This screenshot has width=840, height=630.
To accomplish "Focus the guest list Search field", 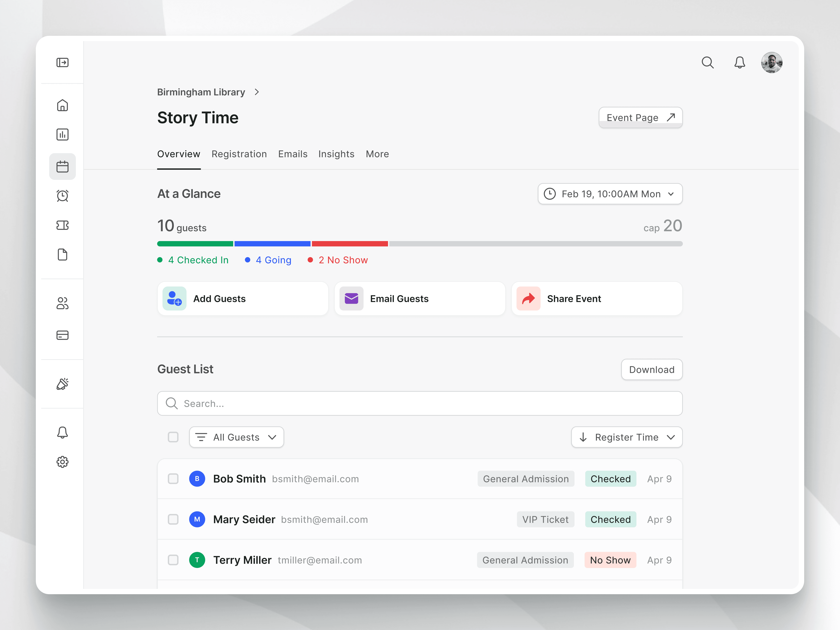I will click(x=420, y=403).
